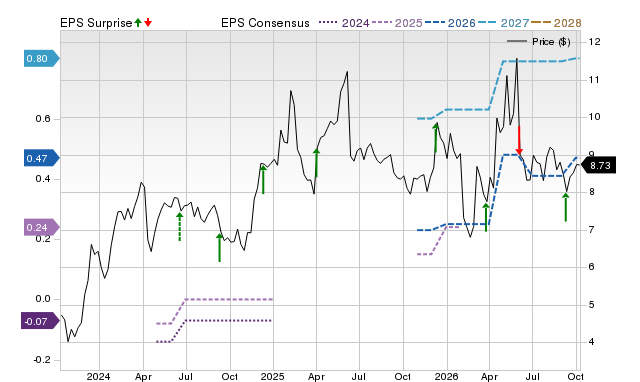
Task: Toggle the 2025 consensus legend entry
Action: tap(397, 23)
